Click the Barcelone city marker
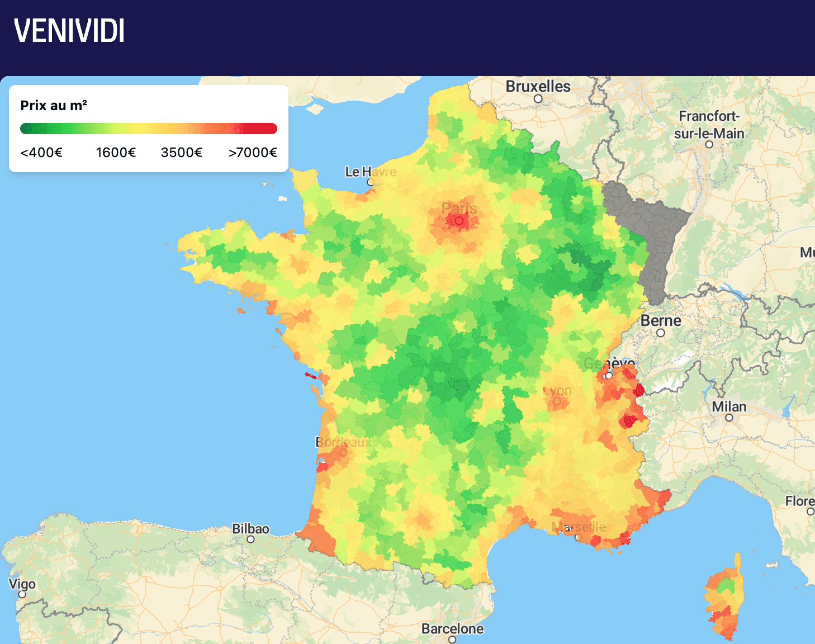Image resolution: width=815 pixels, height=644 pixels. click(452, 640)
